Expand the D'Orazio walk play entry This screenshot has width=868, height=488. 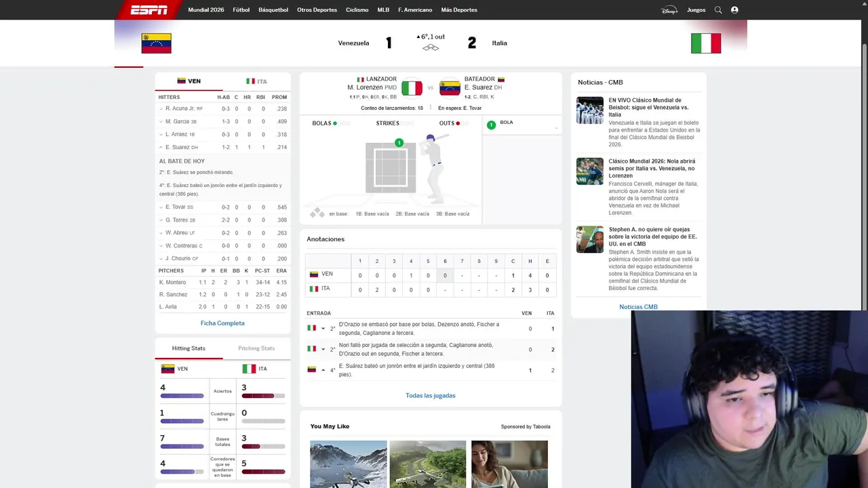click(323, 329)
